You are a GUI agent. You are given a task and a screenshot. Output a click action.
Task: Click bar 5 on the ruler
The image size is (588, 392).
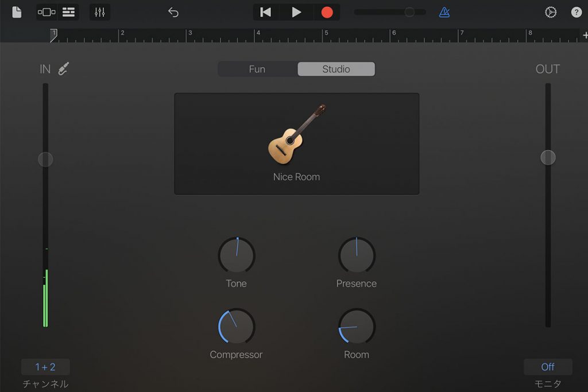(x=326, y=33)
